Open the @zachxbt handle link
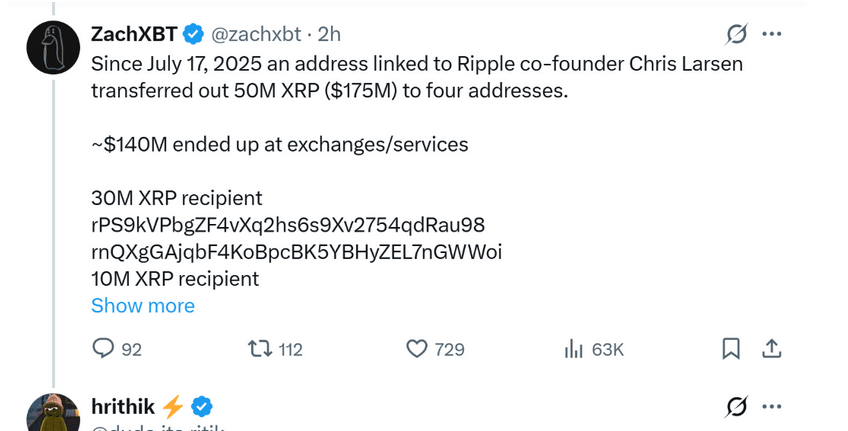The width and height of the screenshot is (848, 431). click(x=255, y=34)
